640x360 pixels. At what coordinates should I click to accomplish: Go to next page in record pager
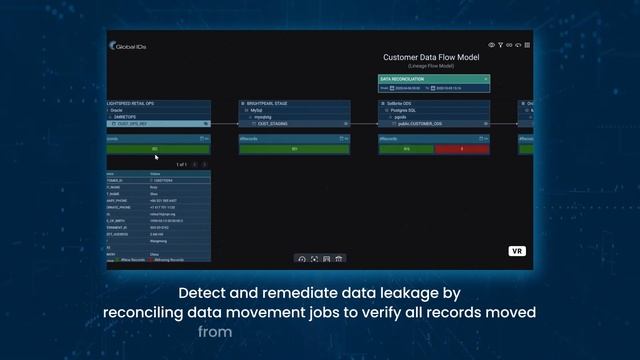[x=204, y=164]
